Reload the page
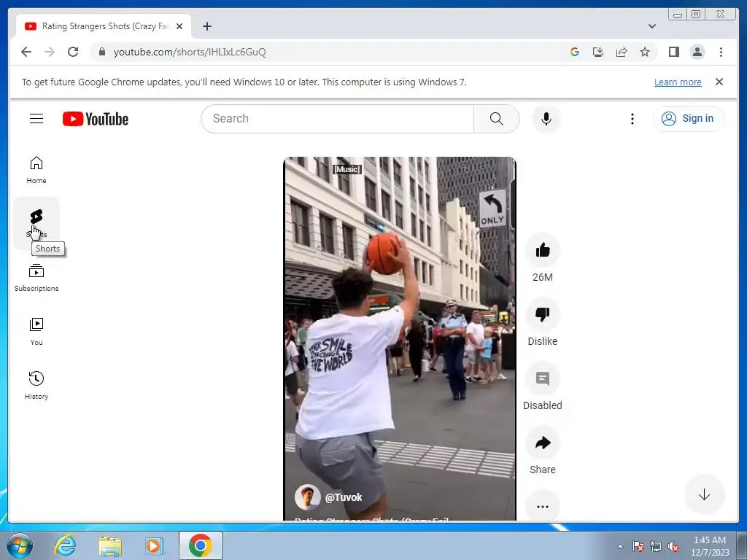Screen dimensions: 747x560 tap(73, 52)
